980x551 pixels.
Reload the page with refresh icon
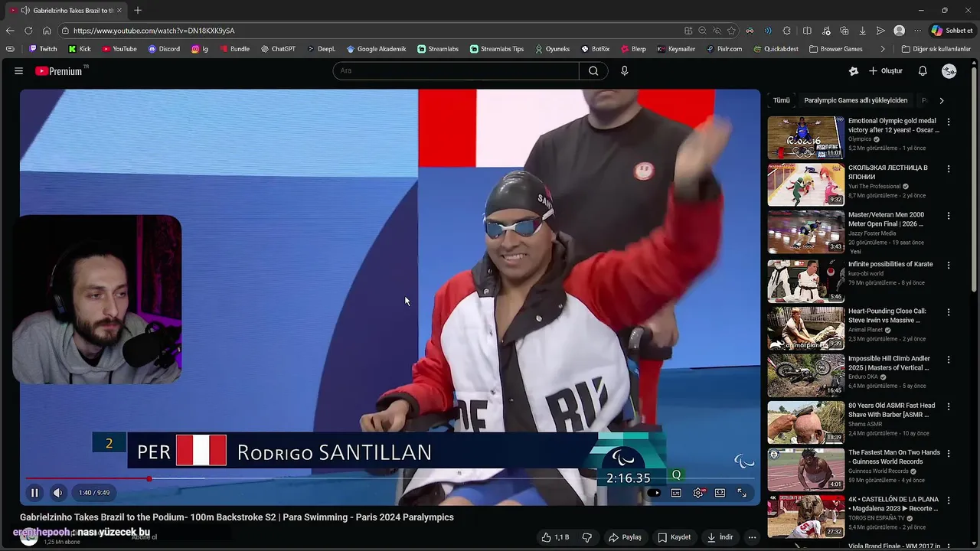coord(28,31)
